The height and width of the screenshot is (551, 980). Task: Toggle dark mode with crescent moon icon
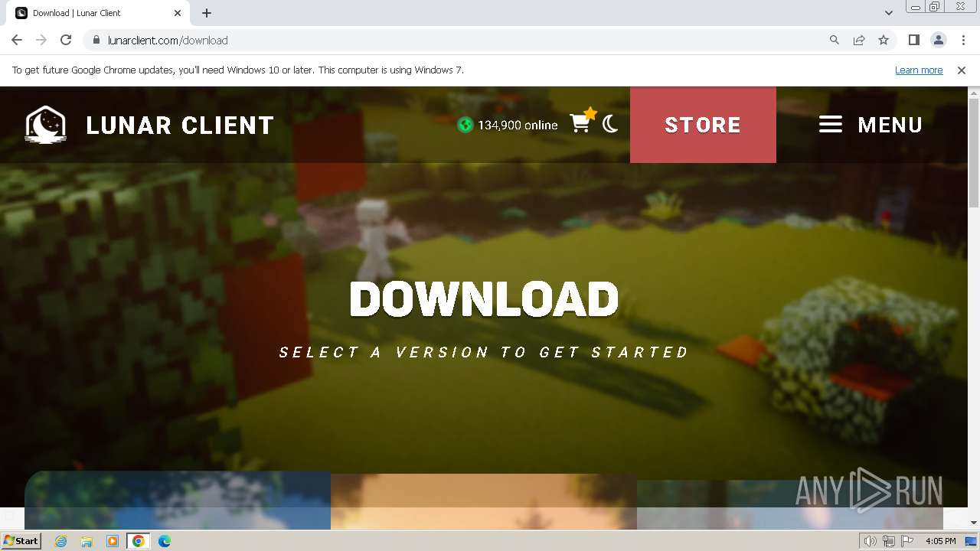click(x=610, y=124)
